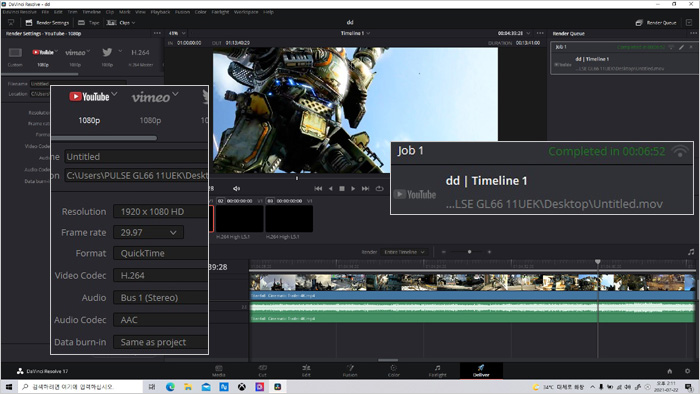700x394 pixels.
Task: Open the Timeline menu
Action: [x=92, y=12]
